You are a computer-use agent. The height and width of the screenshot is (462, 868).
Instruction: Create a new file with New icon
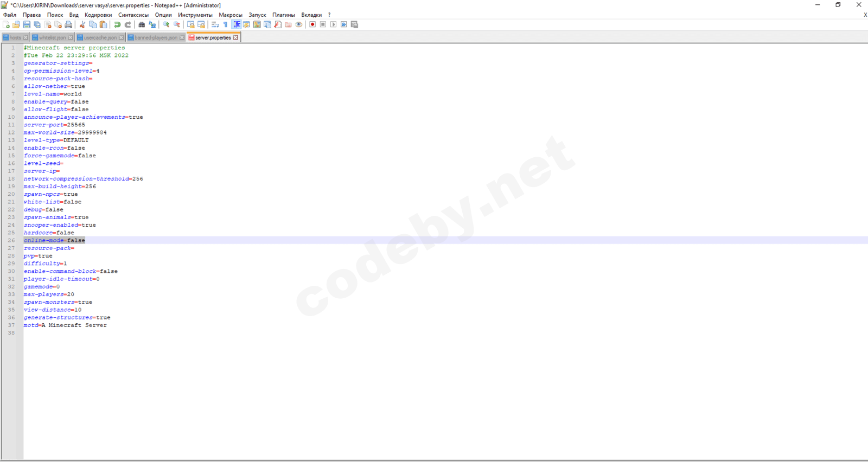[6, 24]
